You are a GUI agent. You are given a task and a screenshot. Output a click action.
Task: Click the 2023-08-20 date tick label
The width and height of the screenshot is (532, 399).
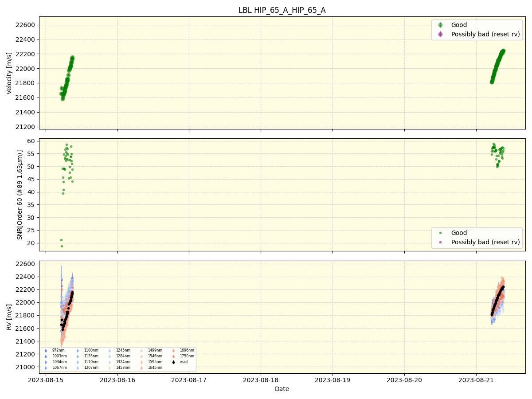point(404,380)
